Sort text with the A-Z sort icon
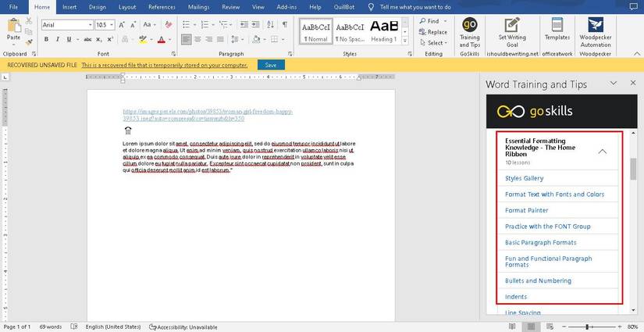Image resolution: width=644 pixels, height=332 pixels. point(270,25)
